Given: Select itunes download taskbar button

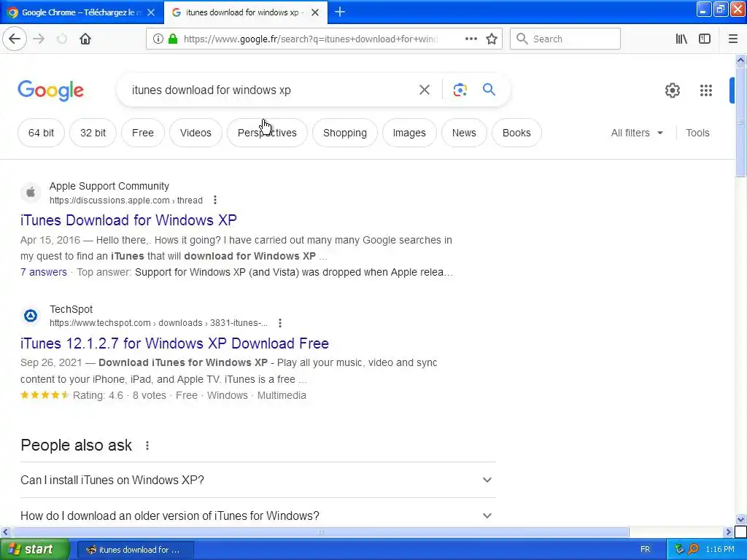Looking at the screenshot, I should tap(135, 550).
